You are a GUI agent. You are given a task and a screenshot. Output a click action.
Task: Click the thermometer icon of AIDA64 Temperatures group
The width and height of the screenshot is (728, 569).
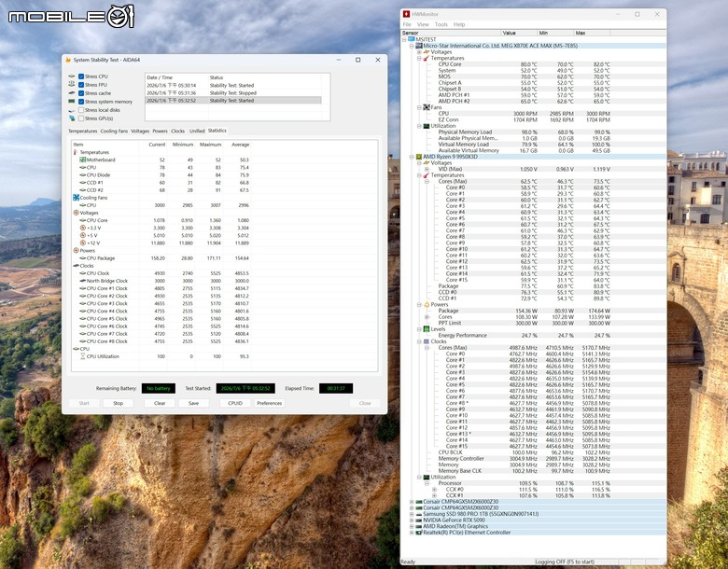[x=76, y=152]
